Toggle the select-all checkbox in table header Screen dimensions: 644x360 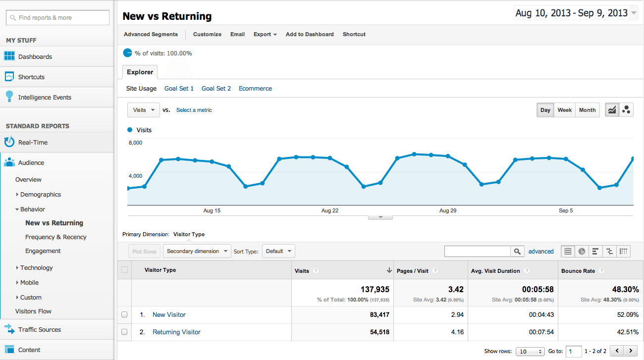(124, 270)
